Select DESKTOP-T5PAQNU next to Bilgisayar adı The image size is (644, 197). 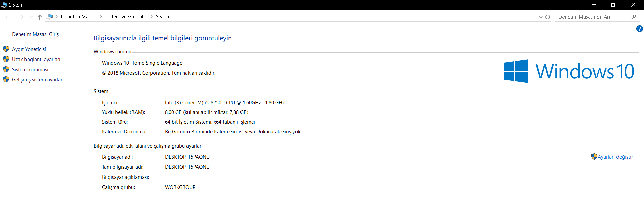(x=187, y=157)
